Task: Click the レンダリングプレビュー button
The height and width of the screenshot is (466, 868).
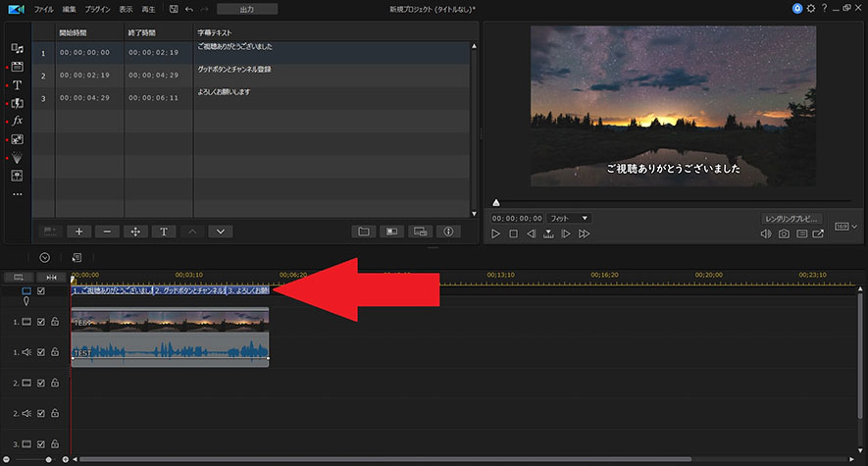Action: [791, 218]
